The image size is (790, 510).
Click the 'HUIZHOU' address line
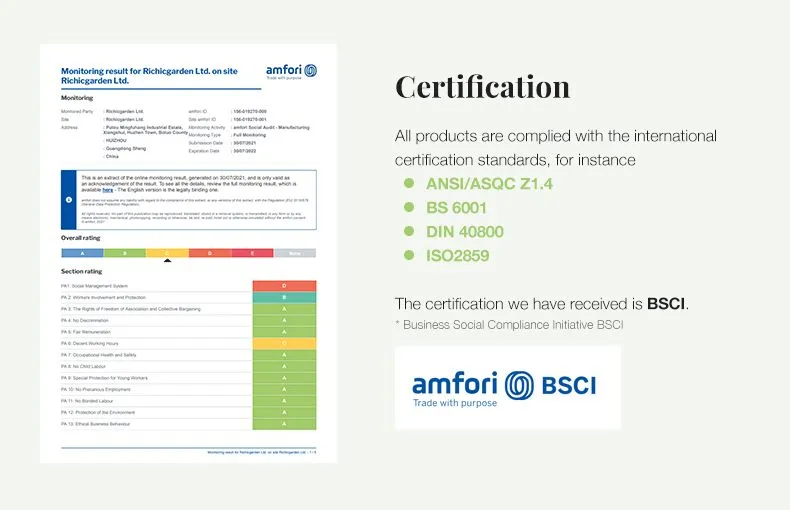(116, 141)
